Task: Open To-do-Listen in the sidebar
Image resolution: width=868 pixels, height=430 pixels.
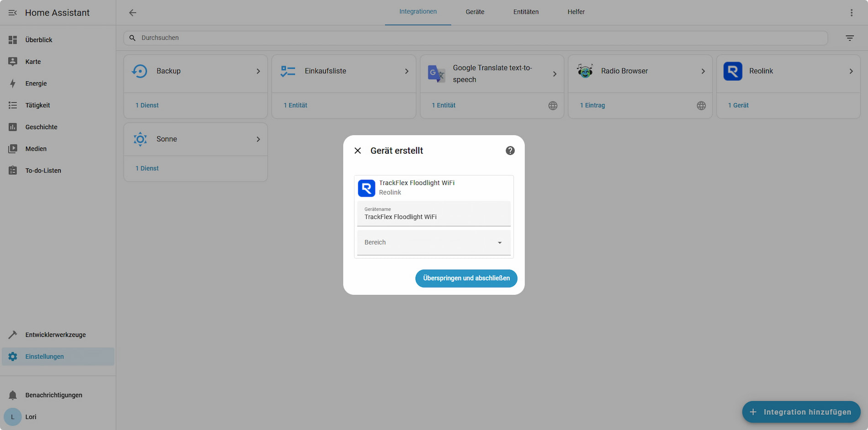Action: click(58, 170)
